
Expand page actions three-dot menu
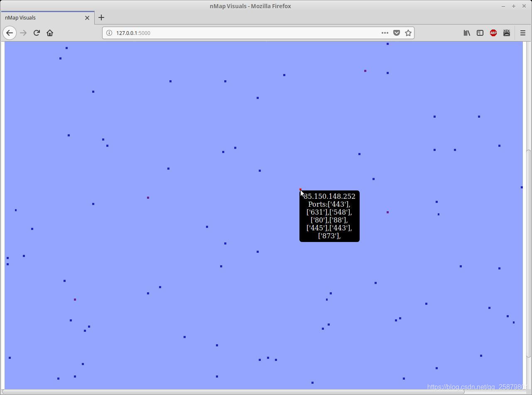click(x=385, y=33)
